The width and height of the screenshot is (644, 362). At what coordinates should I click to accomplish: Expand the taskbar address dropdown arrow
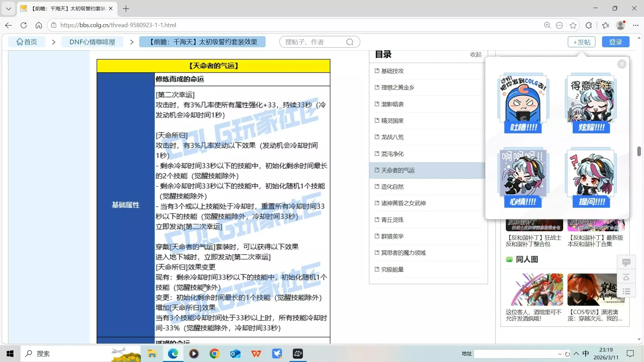click(559, 354)
